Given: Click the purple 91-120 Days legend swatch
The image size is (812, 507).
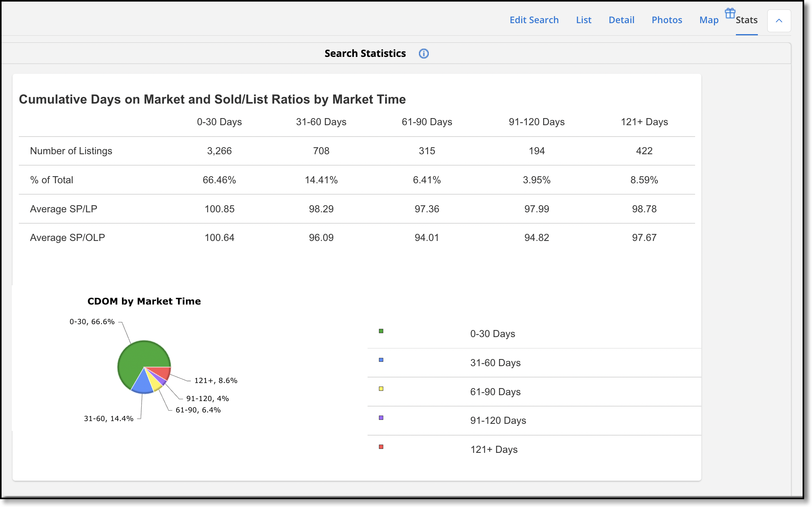Looking at the screenshot, I should coord(381,418).
